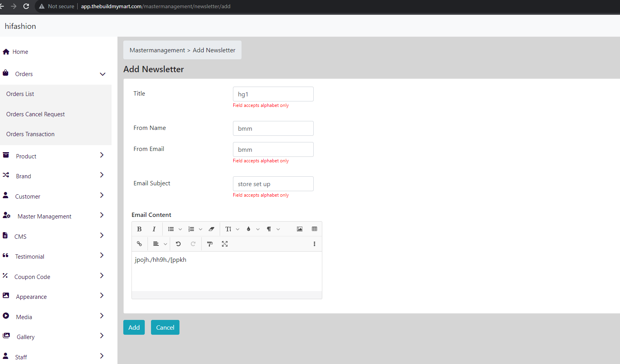620x364 pixels.
Task: Expand the Appearance submenu arrow
Action: click(102, 295)
